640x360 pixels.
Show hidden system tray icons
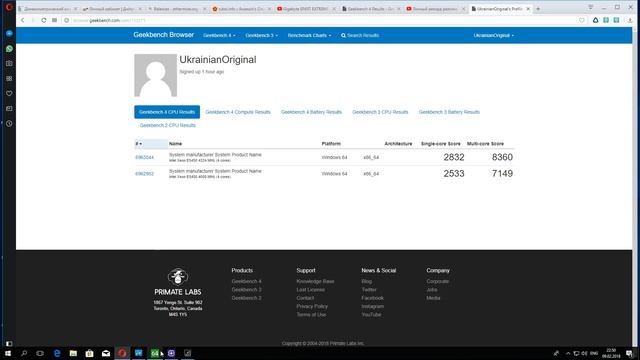pos(568,353)
